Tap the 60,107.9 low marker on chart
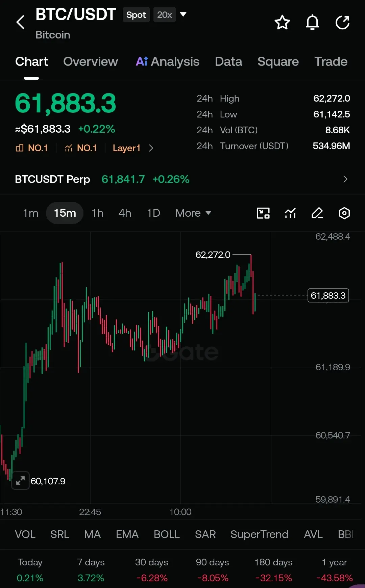The image size is (365, 588). (48, 481)
